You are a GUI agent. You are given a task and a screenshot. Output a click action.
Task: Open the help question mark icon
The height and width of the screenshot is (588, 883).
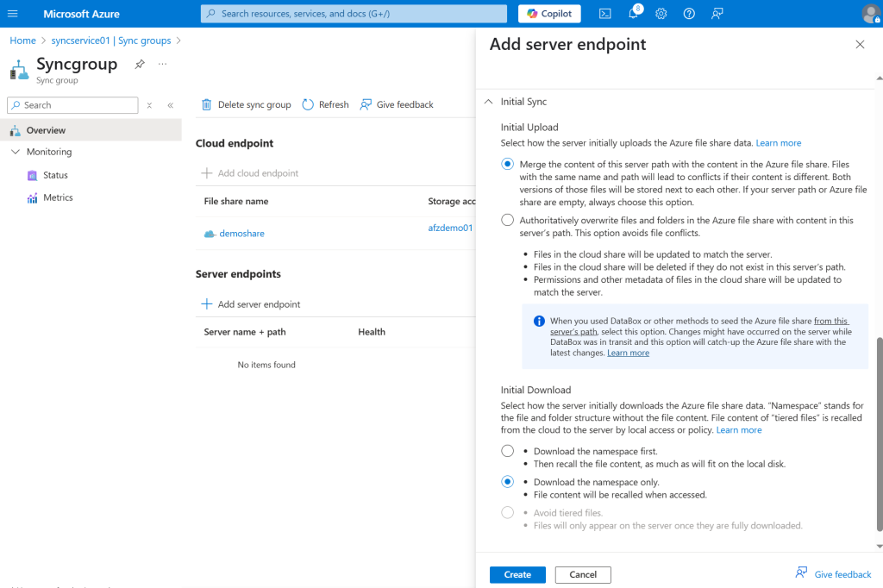(x=689, y=14)
